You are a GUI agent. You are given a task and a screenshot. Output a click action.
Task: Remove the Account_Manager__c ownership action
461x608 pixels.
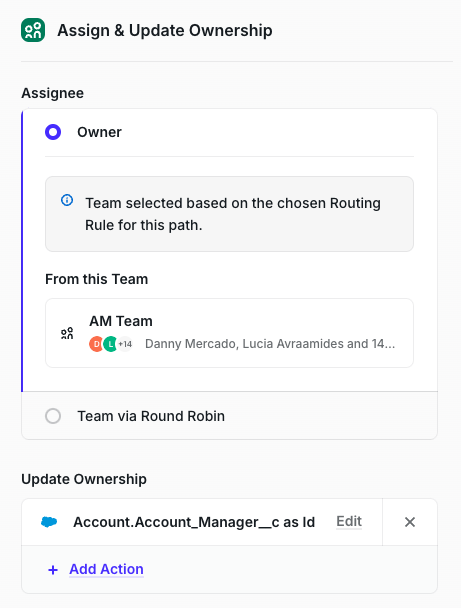(410, 522)
